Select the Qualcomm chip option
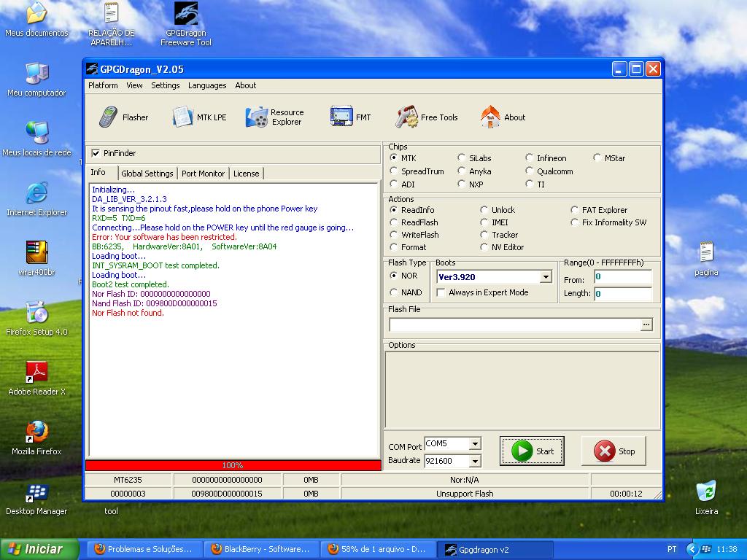Image resolution: width=747 pixels, height=560 pixels. point(530,171)
